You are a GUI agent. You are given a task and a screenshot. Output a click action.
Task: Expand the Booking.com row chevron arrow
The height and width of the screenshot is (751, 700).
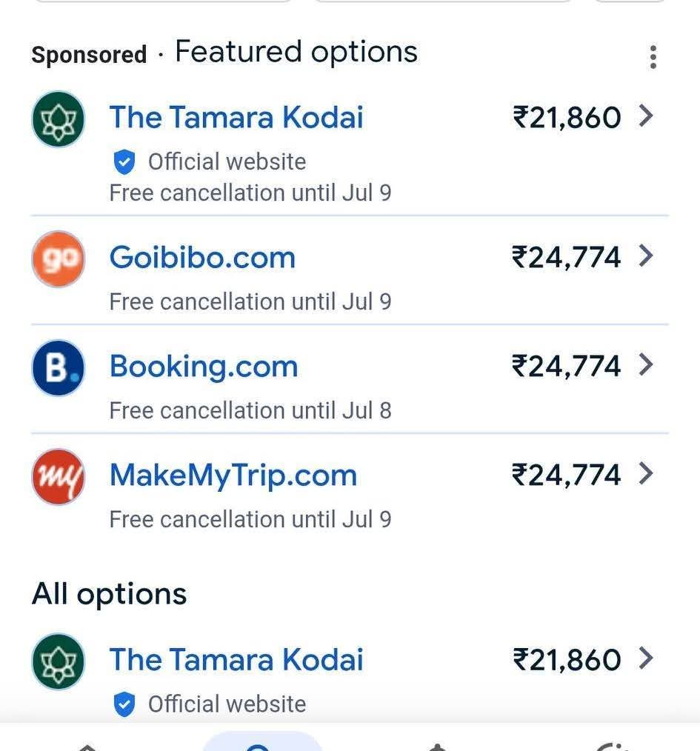point(646,365)
